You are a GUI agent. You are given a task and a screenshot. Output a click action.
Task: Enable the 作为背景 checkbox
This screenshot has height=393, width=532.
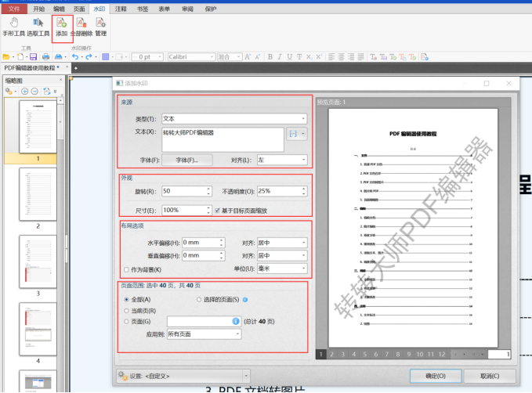coord(127,269)
